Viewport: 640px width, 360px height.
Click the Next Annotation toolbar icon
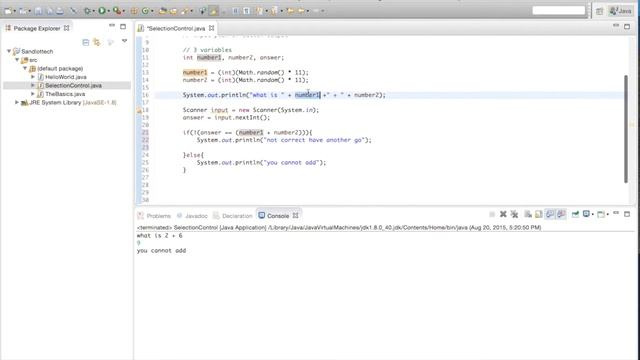(x=260, y=11)
